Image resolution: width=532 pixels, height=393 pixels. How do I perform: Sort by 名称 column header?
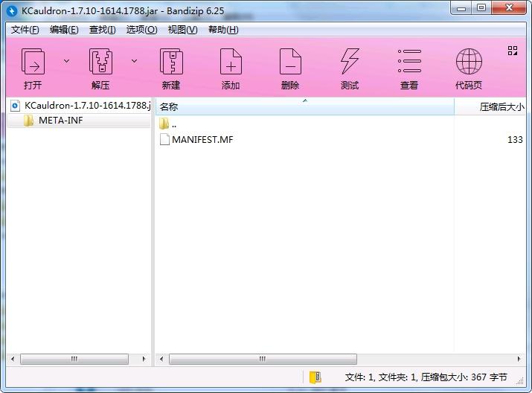pos(304,106)
